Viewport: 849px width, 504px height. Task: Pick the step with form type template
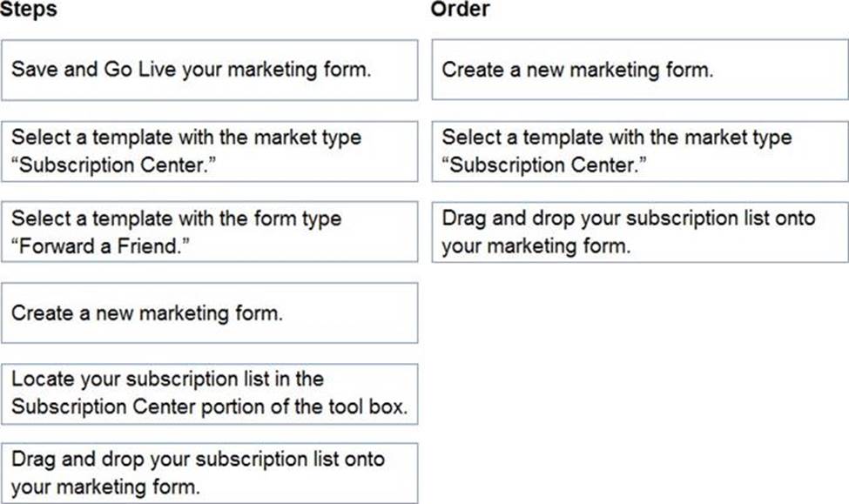click(209, 232)
